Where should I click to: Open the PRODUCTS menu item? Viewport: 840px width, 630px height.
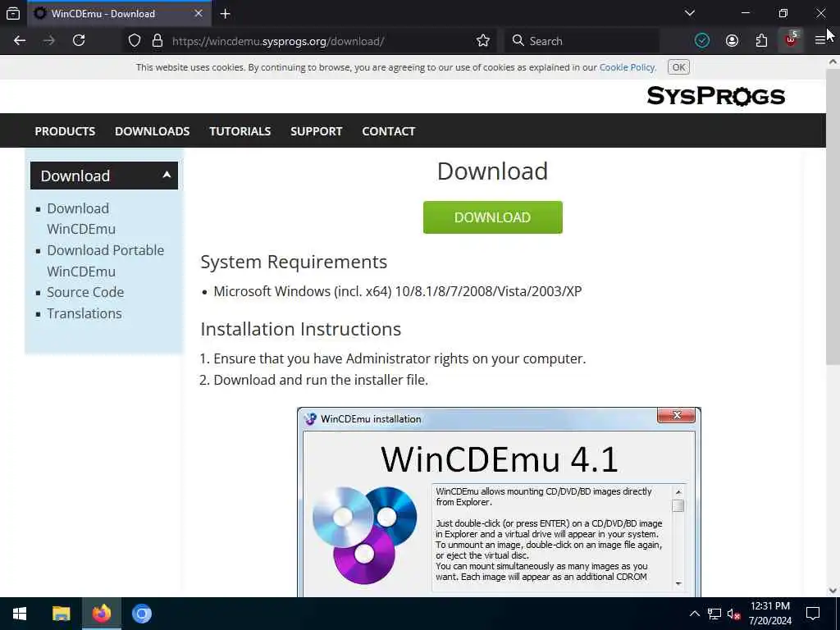coord(65,131)
